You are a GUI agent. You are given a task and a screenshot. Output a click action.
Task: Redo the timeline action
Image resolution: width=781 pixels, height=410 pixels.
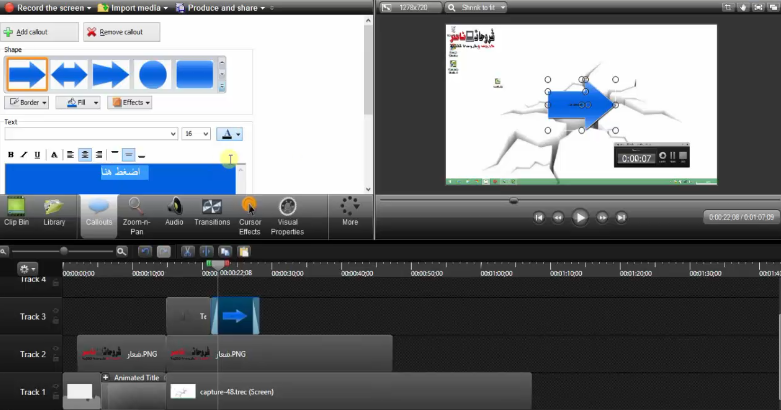164,252
